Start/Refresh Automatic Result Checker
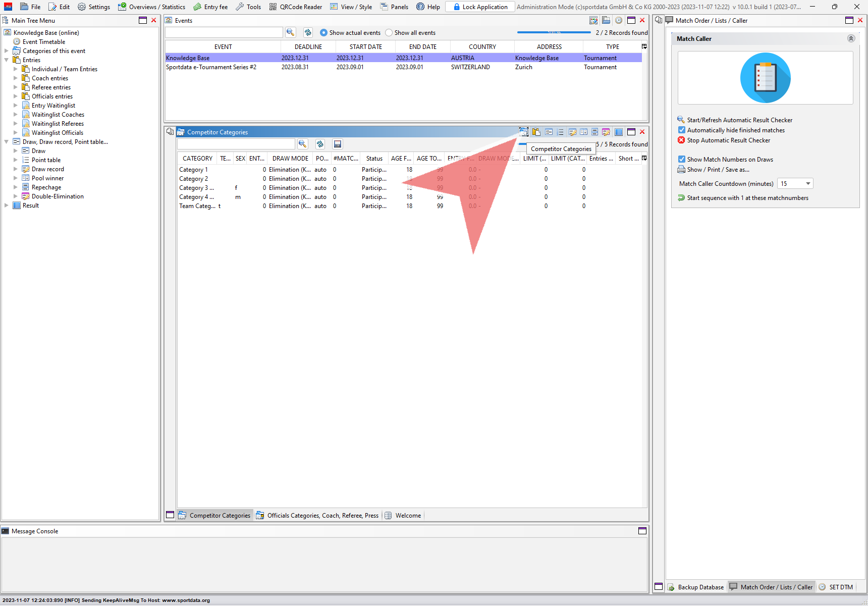The image size is (868, 606). 739,120
